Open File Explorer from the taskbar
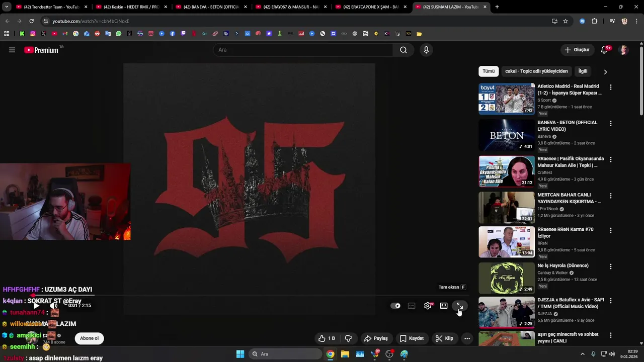Image resolution: width=644 pixels, height=362 pixels. [x=345, y=354]
